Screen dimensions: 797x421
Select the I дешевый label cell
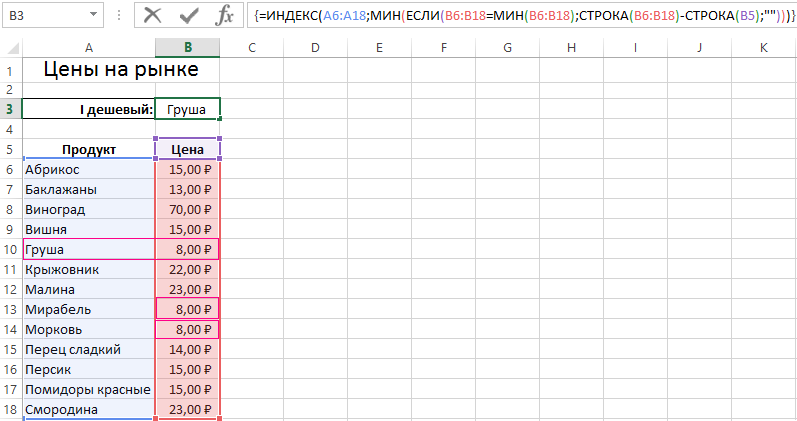pos(89,109)
